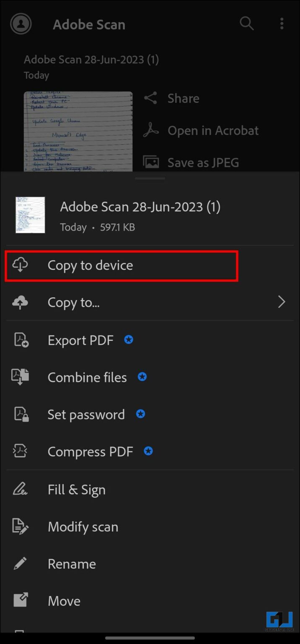Tap the Compress PDF icon
The image size is (300, 644).
coord(20,452)
